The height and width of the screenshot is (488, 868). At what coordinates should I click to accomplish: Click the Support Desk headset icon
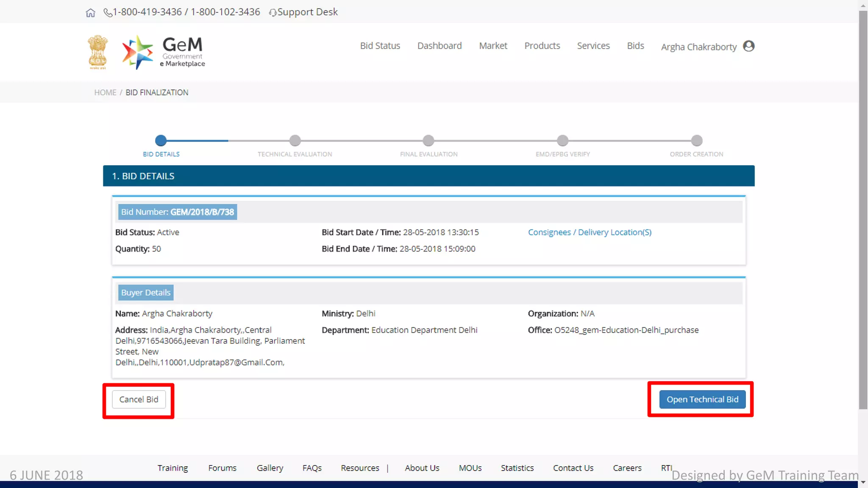click(x=273, y=13)
